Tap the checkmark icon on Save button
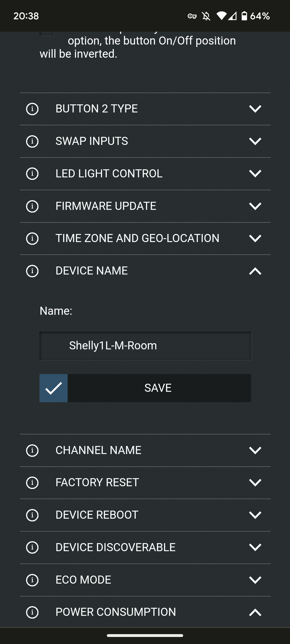290x644 pixels. coord(54,388)
